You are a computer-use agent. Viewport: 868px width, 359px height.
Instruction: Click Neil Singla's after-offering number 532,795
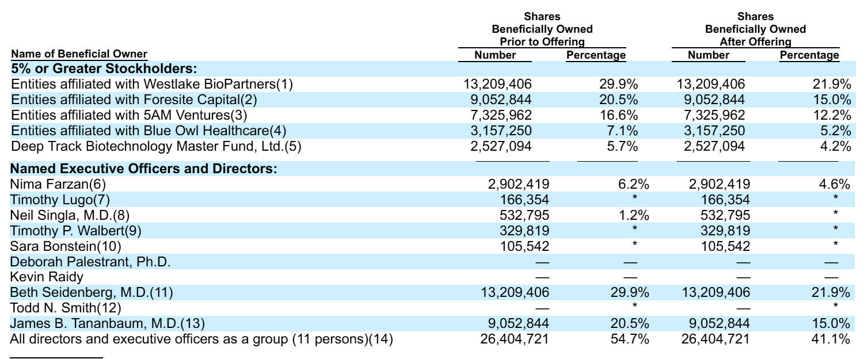[x=726, y=215]
